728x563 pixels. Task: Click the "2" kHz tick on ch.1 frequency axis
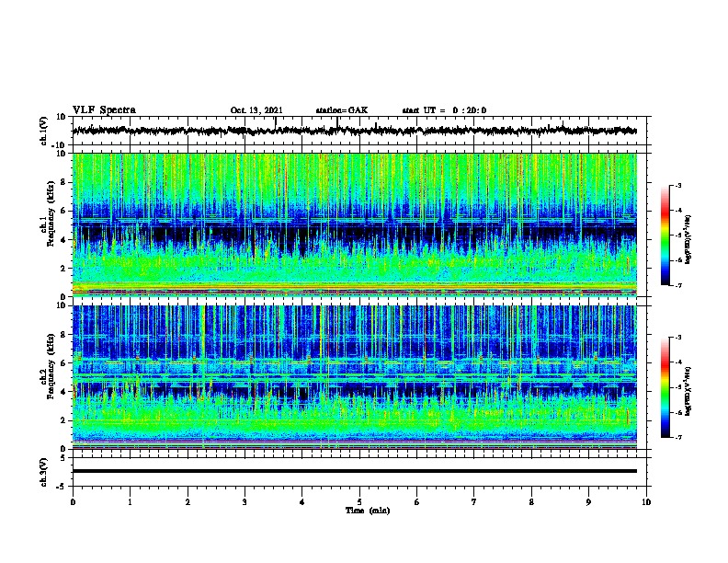point(63,269)
